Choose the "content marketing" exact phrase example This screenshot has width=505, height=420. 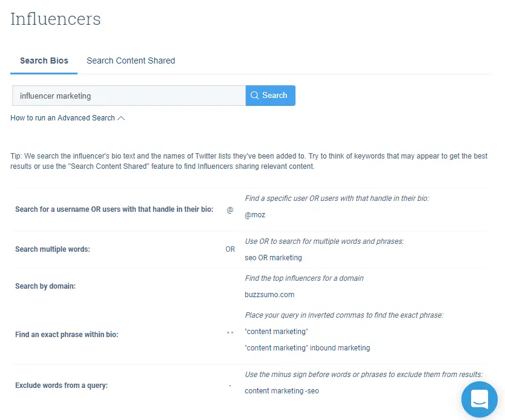click(x=276, y=332)
